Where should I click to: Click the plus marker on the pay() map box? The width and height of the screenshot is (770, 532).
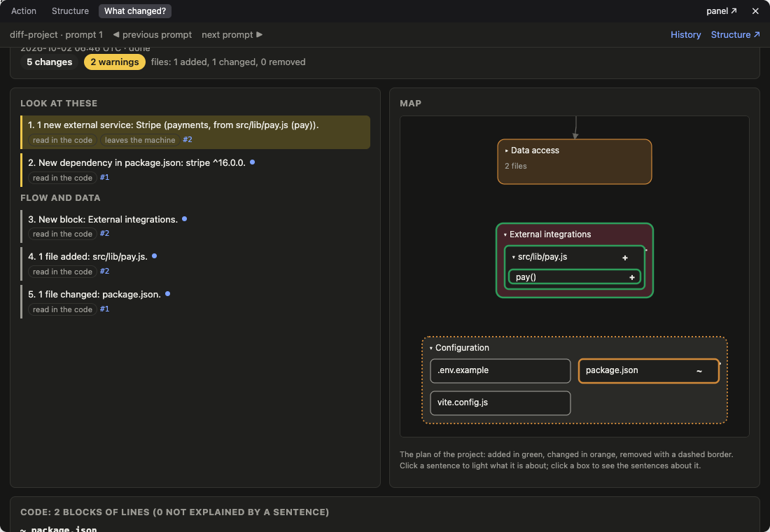(x=632, y=277)
